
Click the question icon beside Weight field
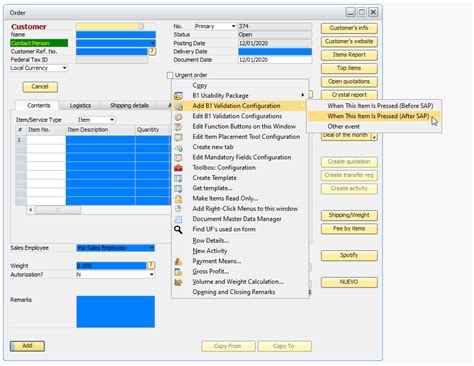151,265
